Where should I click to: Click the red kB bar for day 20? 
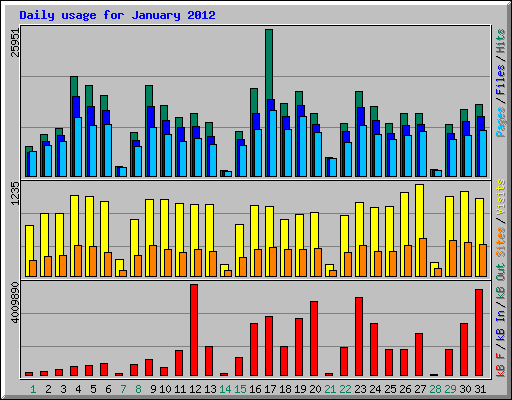coord(314,338)
